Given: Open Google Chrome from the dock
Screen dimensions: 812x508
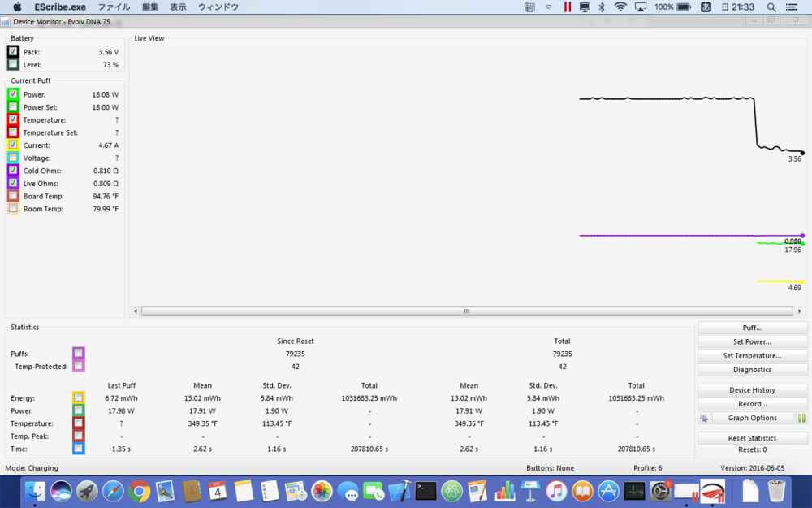Looking at the screenshot, I should 140,490.
